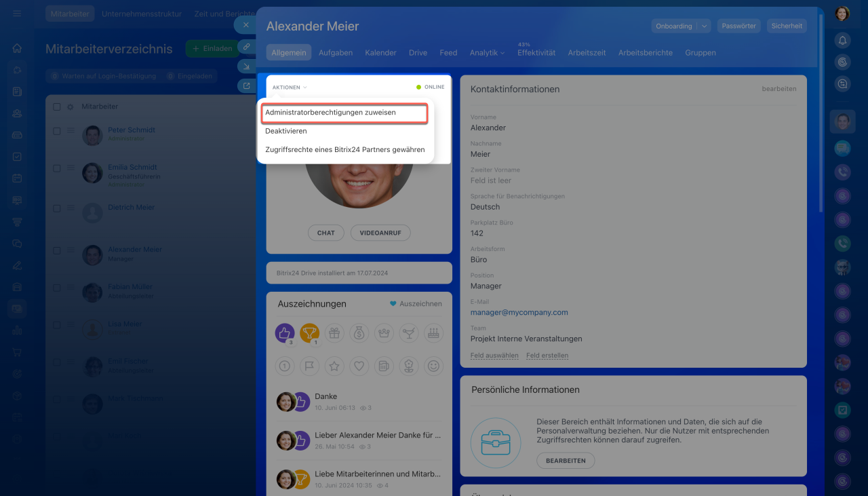Tick the select-all checkbox in the Mitarbeiter header

pos(57,107)
